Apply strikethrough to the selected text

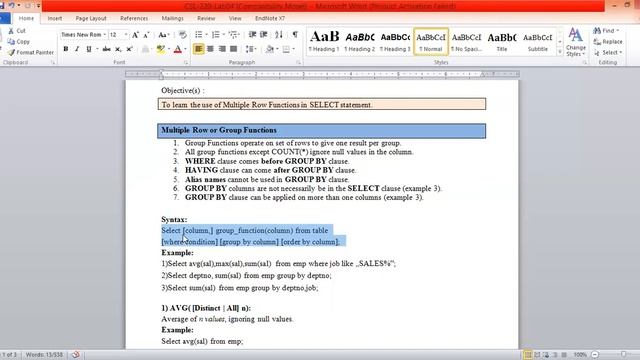click(x=107, y=49)
